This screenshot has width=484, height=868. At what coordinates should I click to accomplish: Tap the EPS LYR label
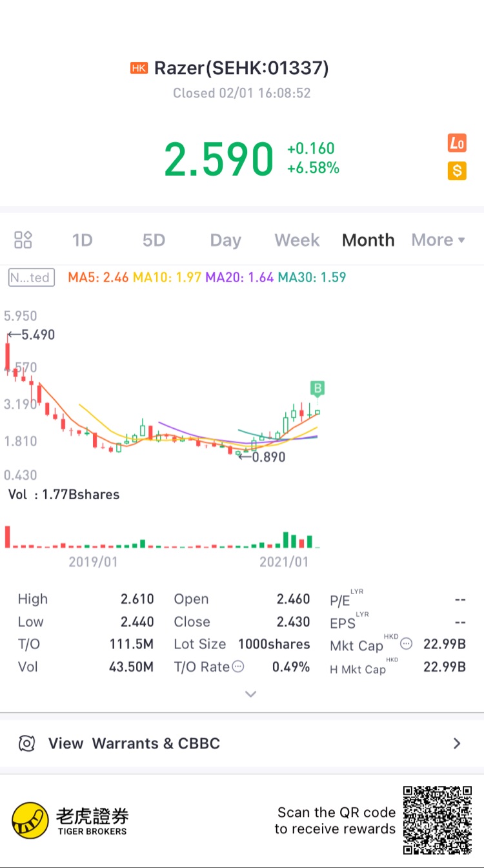coord(350,621)
